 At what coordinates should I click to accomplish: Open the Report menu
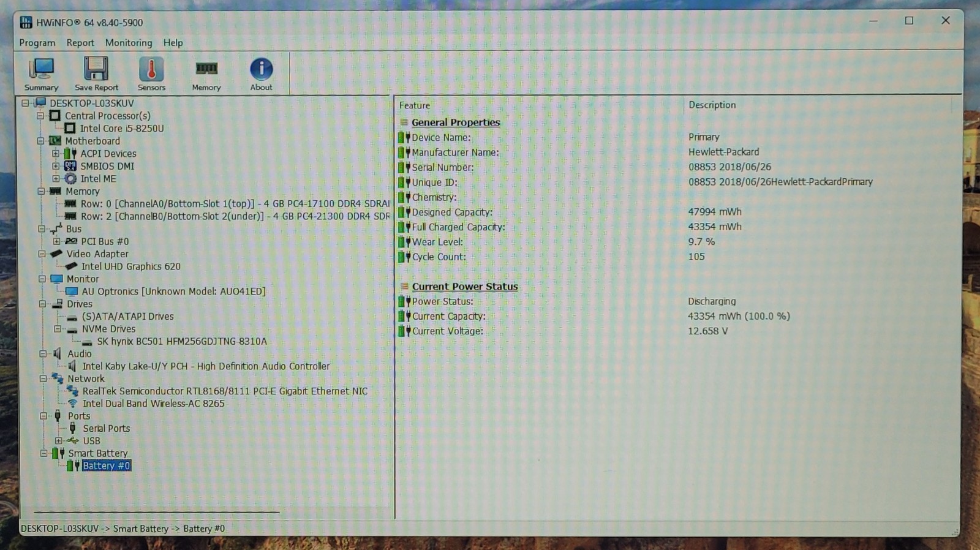tap(80, 43)
